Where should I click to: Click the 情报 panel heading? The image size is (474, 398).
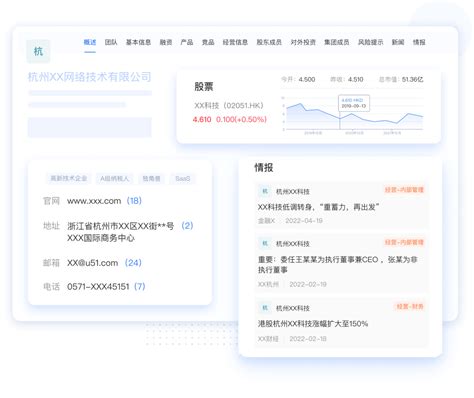(x=264, y=167)
